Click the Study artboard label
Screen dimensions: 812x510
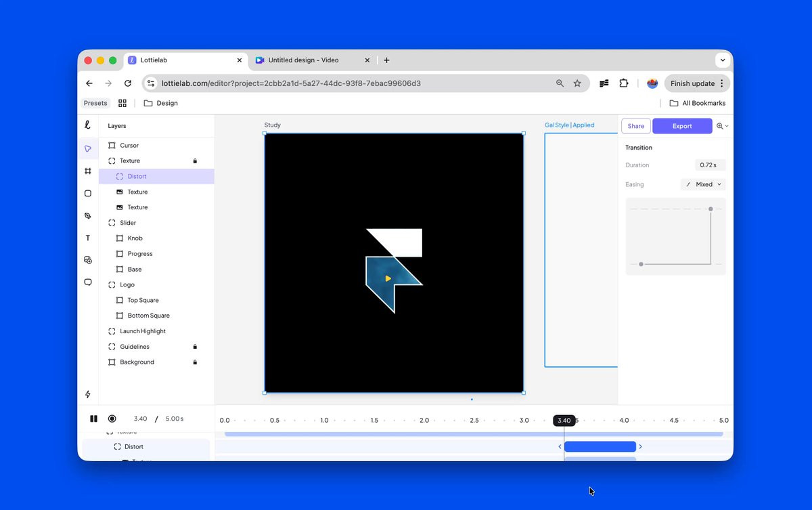(272, 125)
